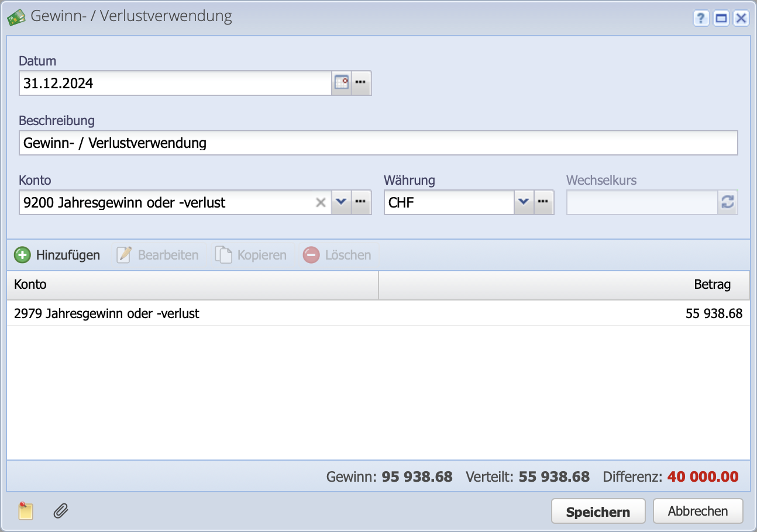Browse accounts with the Konto ellipsis button

point(361,202)
